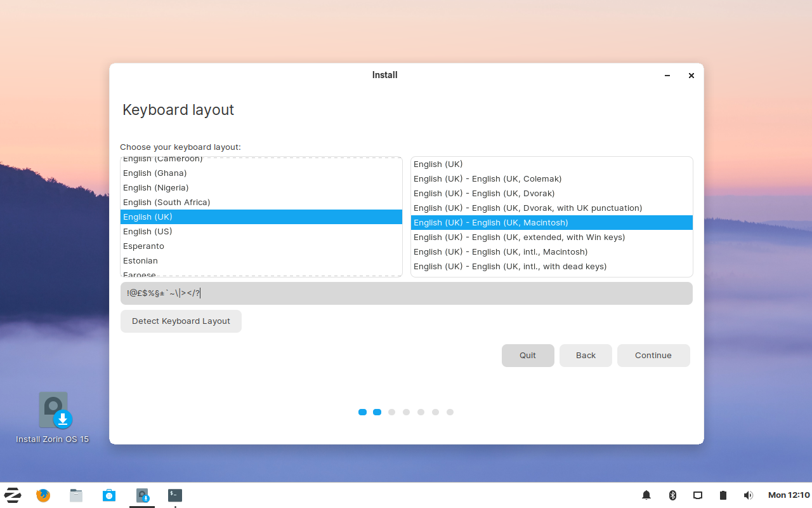Select English (US) layout
Image resolution: width=812 pixels, height=508 pixels.
point(261,232)
